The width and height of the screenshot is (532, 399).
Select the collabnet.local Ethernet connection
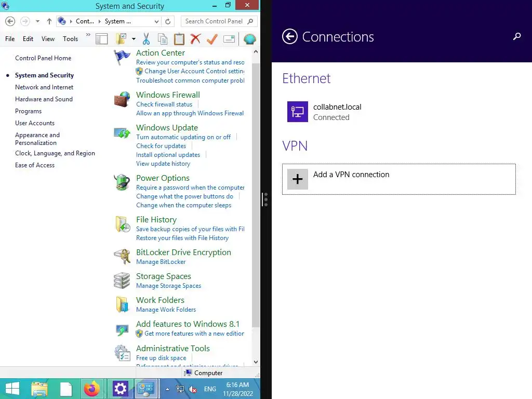click(399, 112)
